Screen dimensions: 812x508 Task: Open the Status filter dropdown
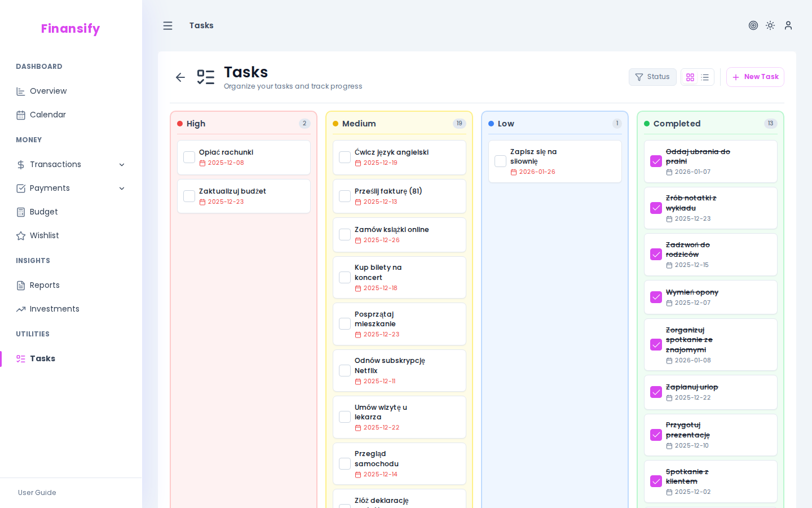pyautogui.click(x=652, y=77)
